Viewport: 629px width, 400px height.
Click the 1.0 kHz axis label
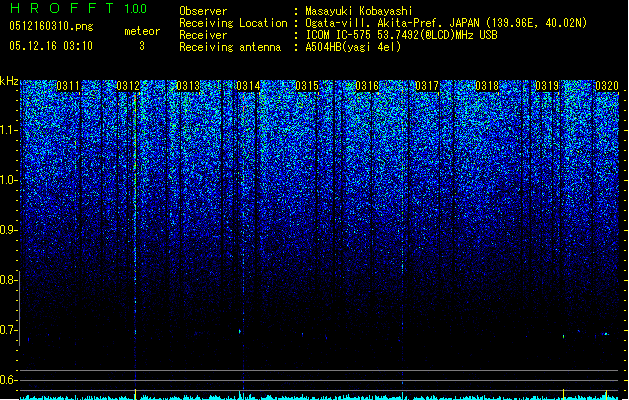point(8,180)
